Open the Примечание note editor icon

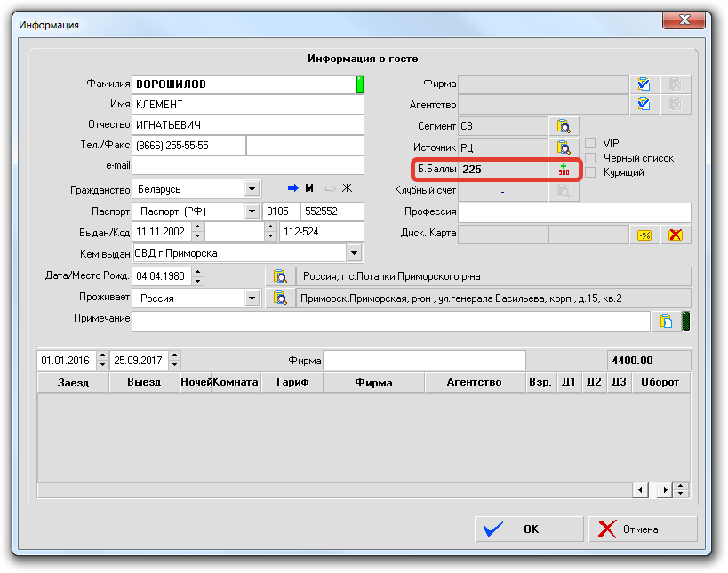(x=664, y=322)
